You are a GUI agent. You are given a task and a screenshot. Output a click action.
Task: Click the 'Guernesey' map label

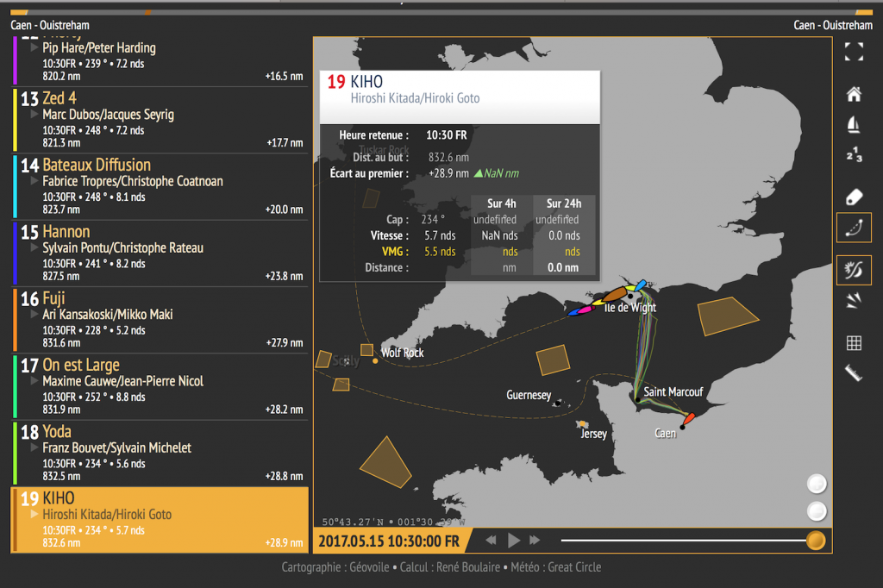[x=529, y=395]
